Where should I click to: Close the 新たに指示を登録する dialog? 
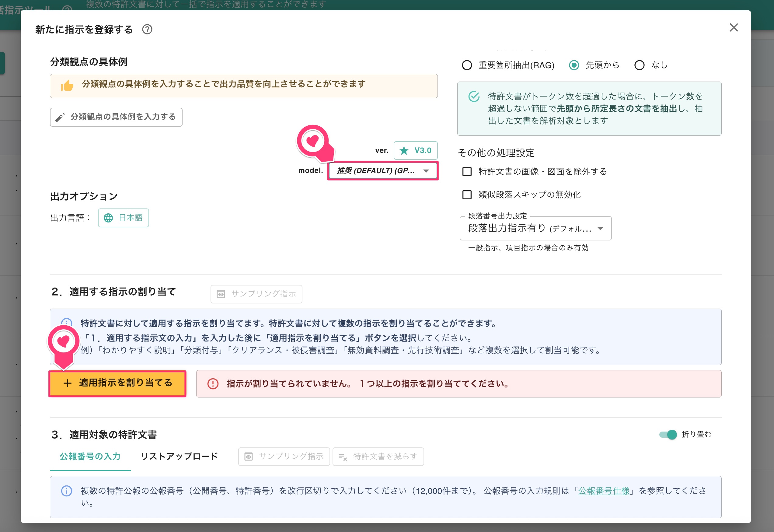click(733, 27)
